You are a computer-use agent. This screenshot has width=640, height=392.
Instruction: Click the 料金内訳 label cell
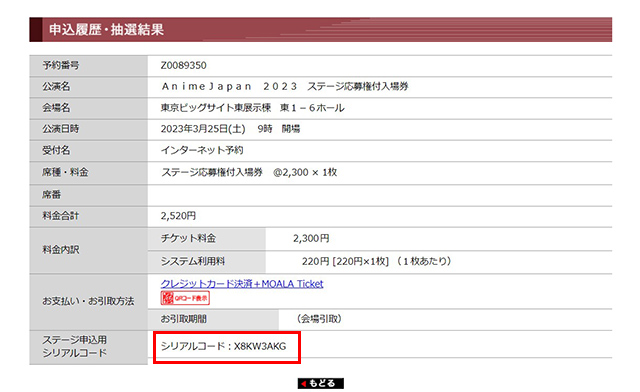coord(89,250)
